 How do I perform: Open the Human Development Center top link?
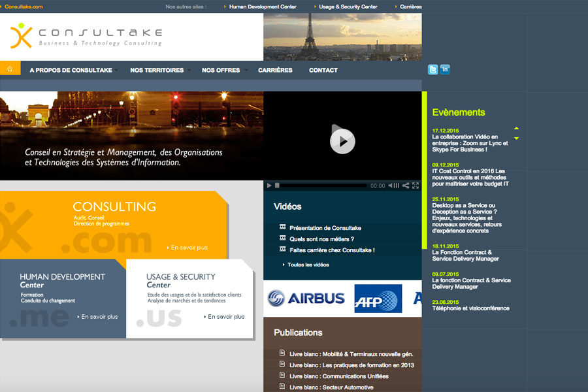coord(263,7)
